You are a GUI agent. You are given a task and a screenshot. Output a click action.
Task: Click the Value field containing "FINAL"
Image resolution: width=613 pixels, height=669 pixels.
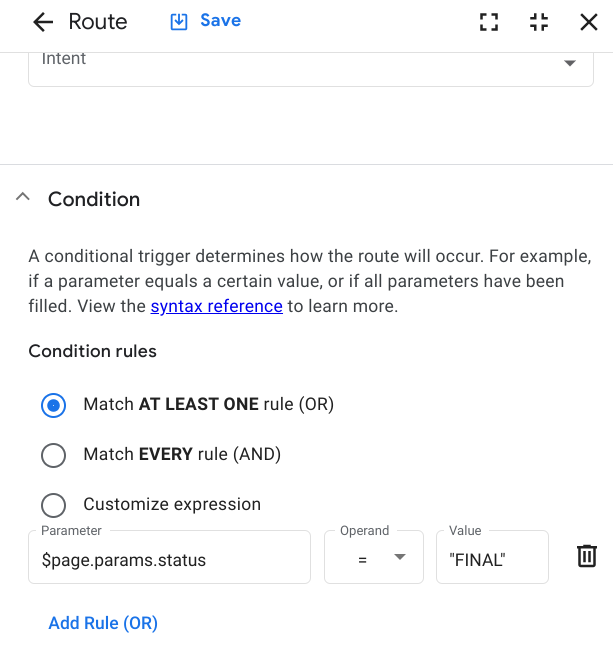[491, 559]
